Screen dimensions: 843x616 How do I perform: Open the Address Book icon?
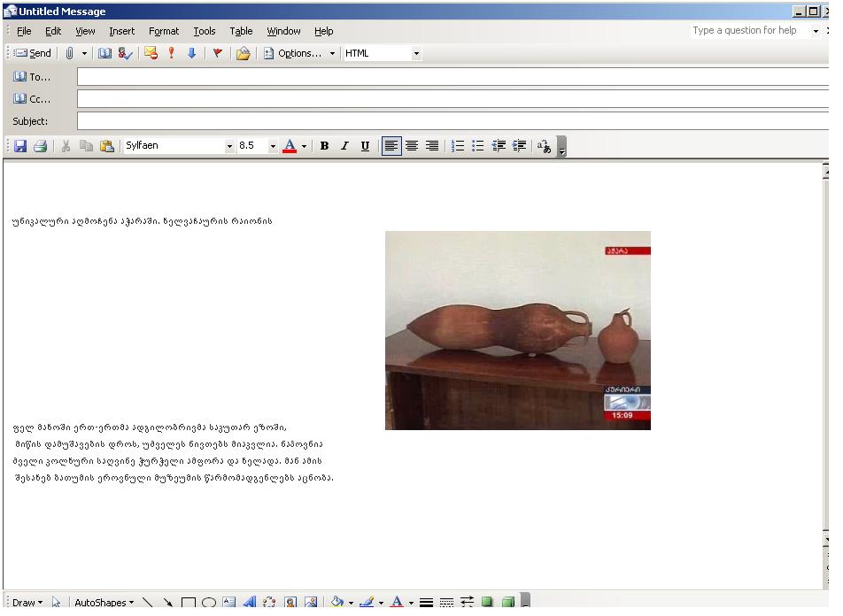[104, 53]
